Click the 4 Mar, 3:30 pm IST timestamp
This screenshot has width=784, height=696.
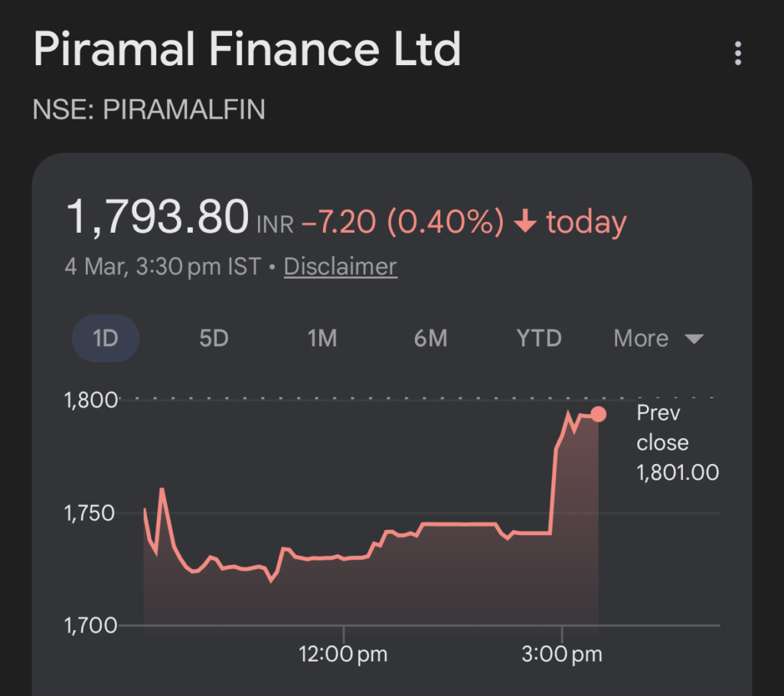pyautogui.click(x=162, y=266)
